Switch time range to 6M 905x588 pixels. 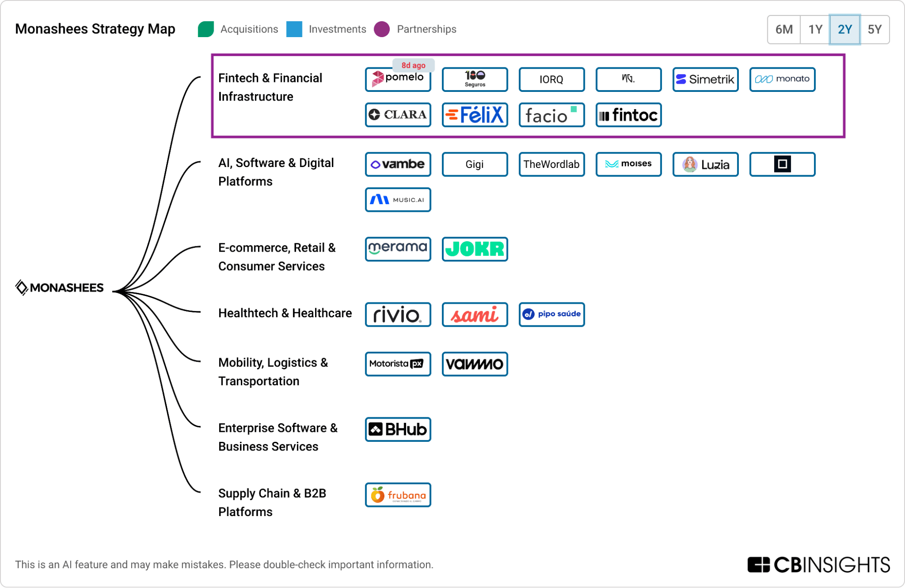click(x=784, y=29)
